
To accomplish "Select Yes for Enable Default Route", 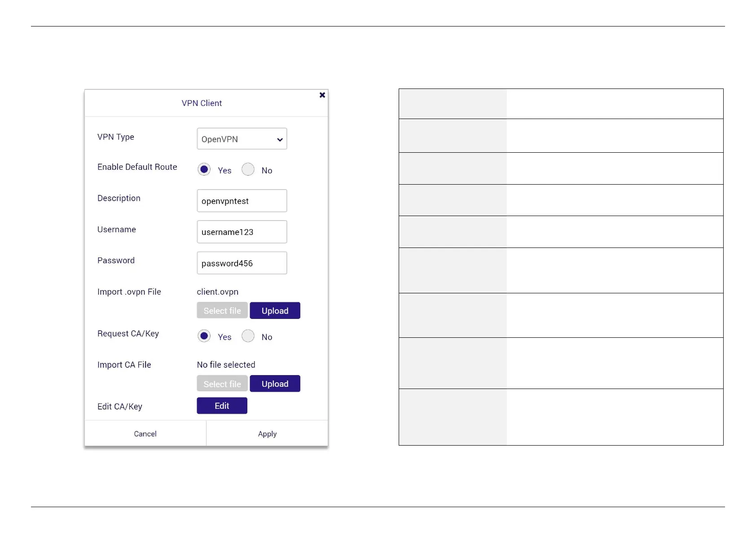I will coord(204,169).
